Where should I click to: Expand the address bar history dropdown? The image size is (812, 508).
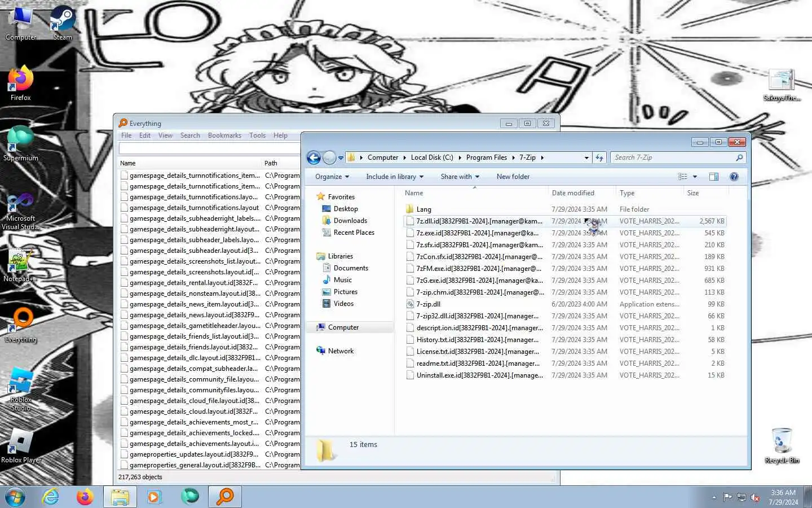[586, 157]
